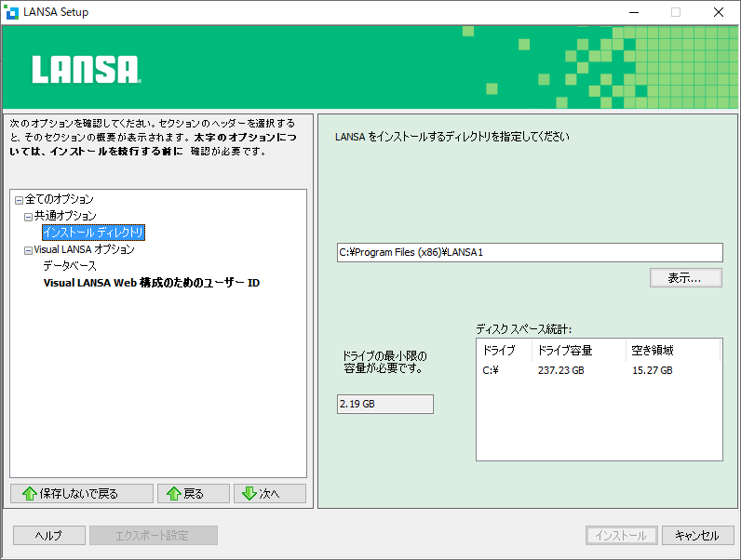Screen dimensions: 741x560
Task: Click the 2.19 GB required space field
Action: 385,404
